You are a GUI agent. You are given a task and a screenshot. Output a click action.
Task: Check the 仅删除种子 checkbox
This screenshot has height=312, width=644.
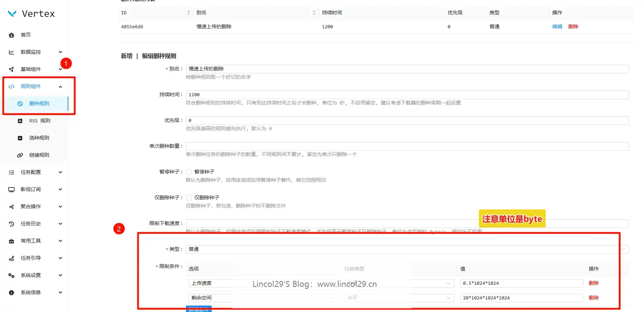coord(189,198)
